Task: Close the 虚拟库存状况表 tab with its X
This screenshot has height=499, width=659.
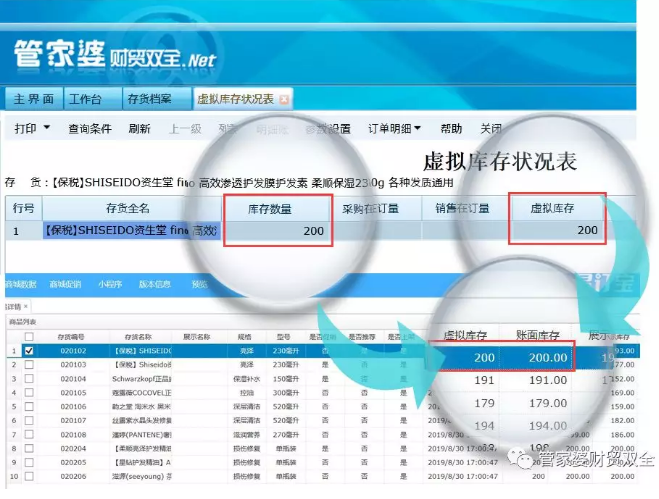Action: (x=285, y=100)
